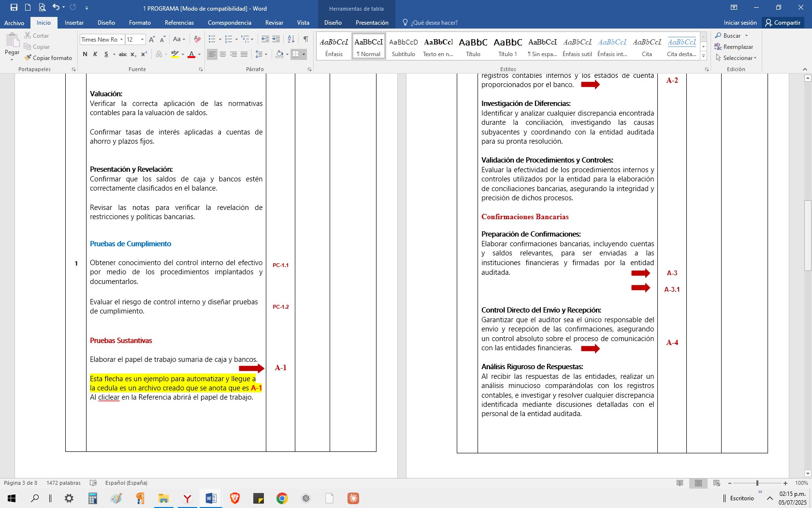Image resolution: width=812 pixels, height=508 pixels.
Task: Switch to Read Mode view icon
Action: click(680, 483)
